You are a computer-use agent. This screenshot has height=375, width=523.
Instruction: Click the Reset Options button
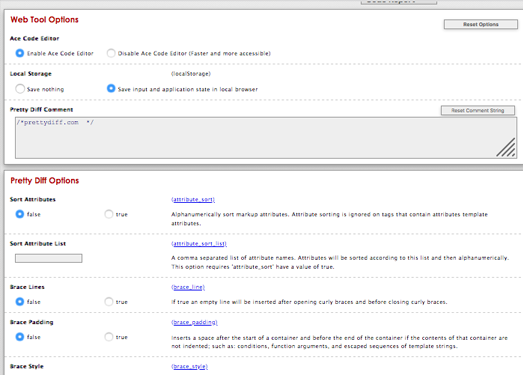(481, 24)
